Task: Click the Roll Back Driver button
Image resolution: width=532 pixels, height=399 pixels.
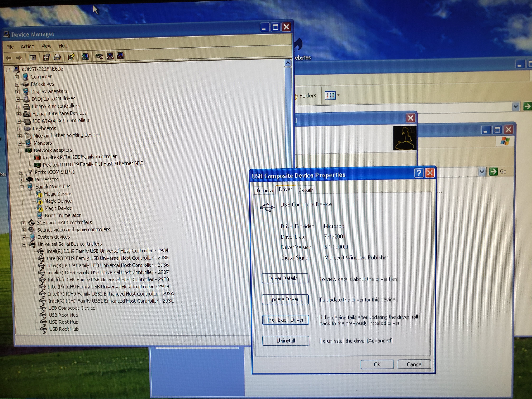Action: pos(286,320)
